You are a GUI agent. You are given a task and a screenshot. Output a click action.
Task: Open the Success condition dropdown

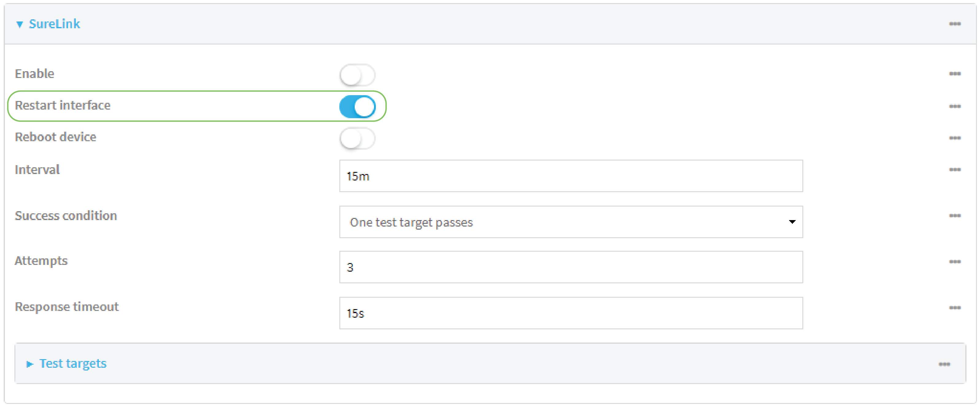point(571,222)
